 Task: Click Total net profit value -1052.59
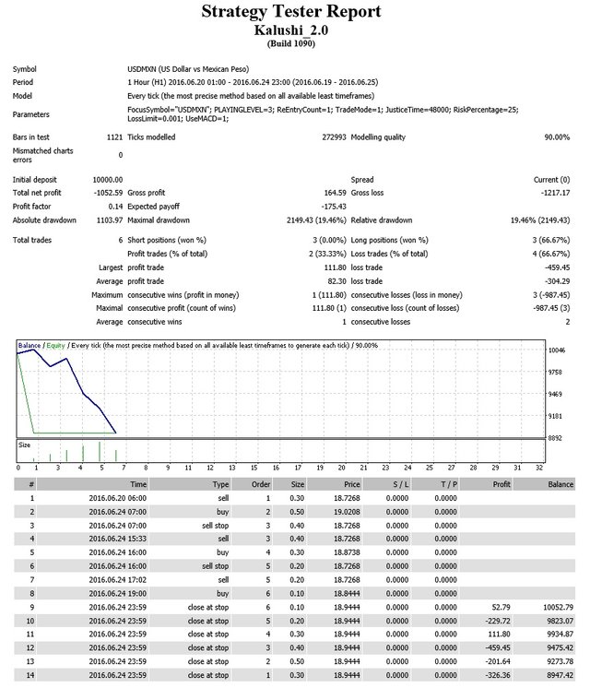(108, 193)
